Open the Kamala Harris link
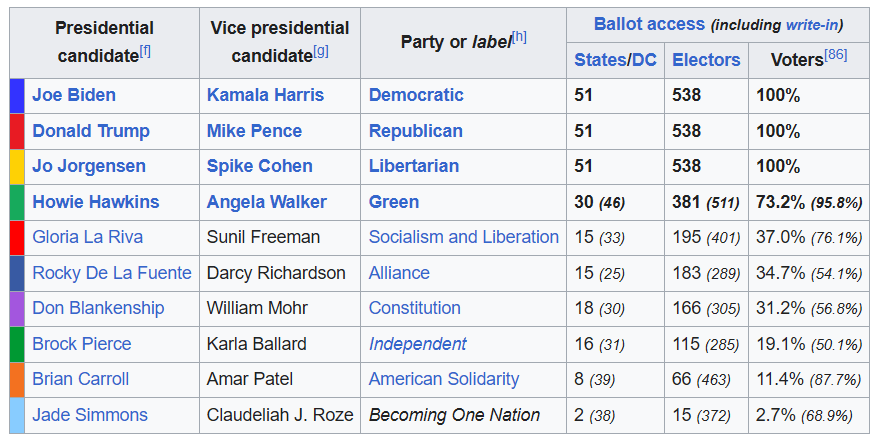The height and width of the screenshot is (441, 880). (265, 96)
